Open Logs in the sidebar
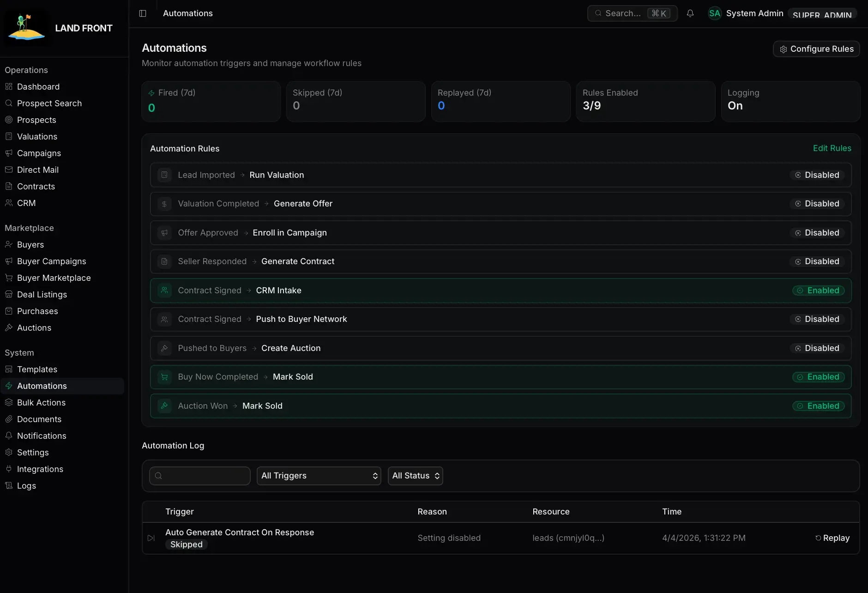 (62, 486)
